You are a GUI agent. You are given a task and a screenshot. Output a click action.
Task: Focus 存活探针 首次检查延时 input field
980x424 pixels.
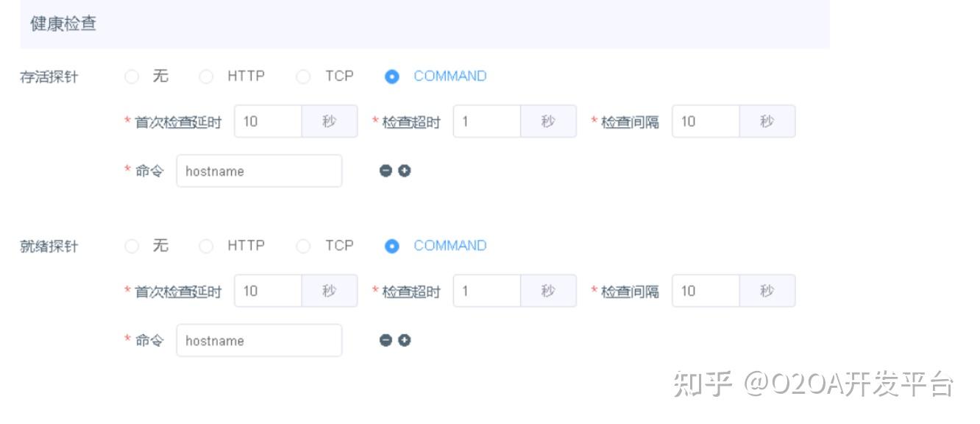click(x=268, y=121)
